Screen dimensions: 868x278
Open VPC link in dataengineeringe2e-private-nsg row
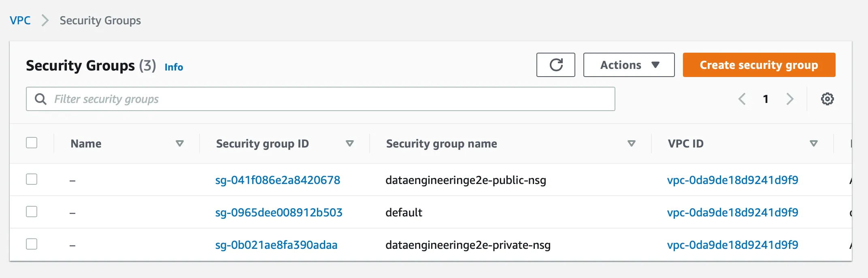[x=733, y=245]
